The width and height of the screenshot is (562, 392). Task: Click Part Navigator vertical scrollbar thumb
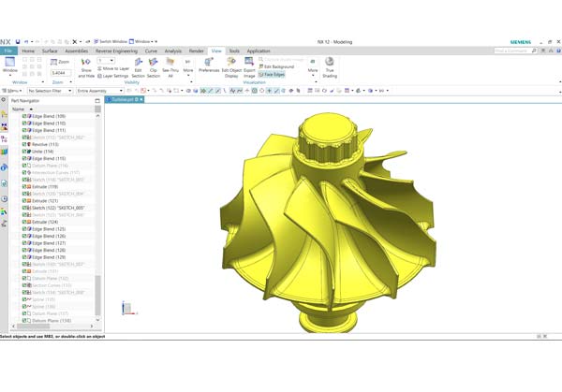[x=97, y=295]
